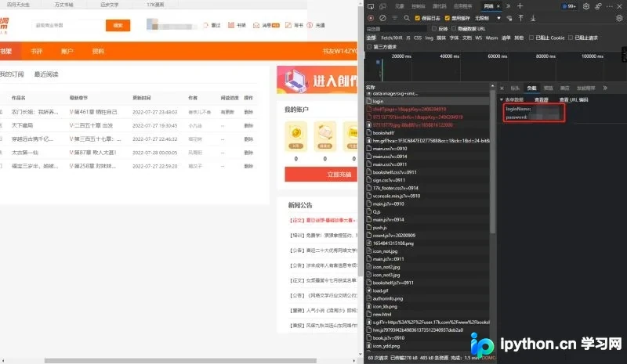
Task: Click the network filter input field
Action: (x=396, y=29)
